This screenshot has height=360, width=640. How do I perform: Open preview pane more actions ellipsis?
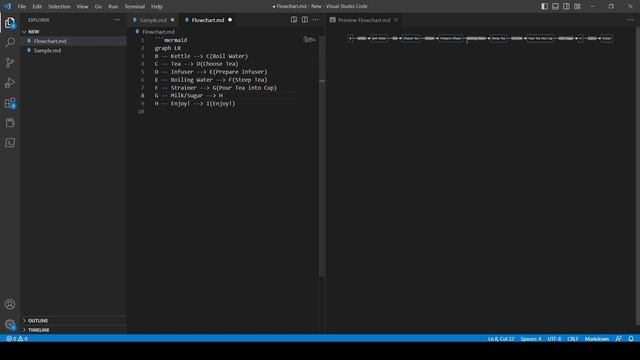[x=630, y=20]
